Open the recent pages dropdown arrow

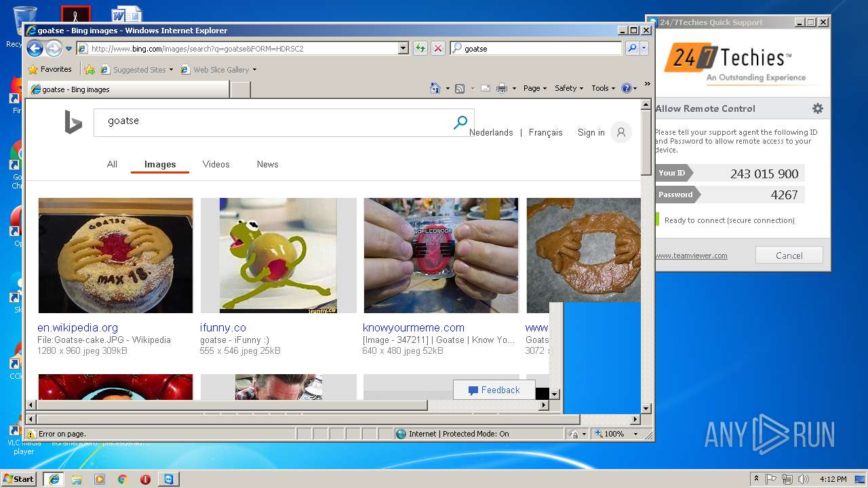68,49
